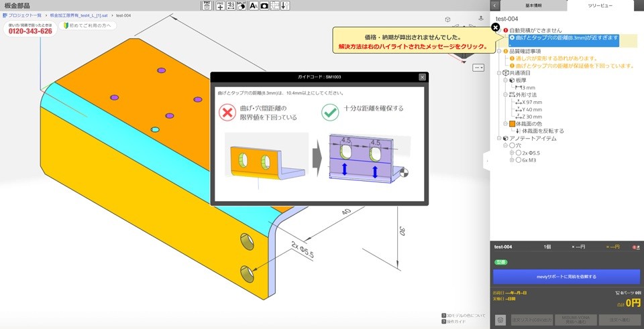Viewport: 644px width, 329px height.
Task: Click the MISUMI-VONA 見積へ進む button
Action: (576, 320)
